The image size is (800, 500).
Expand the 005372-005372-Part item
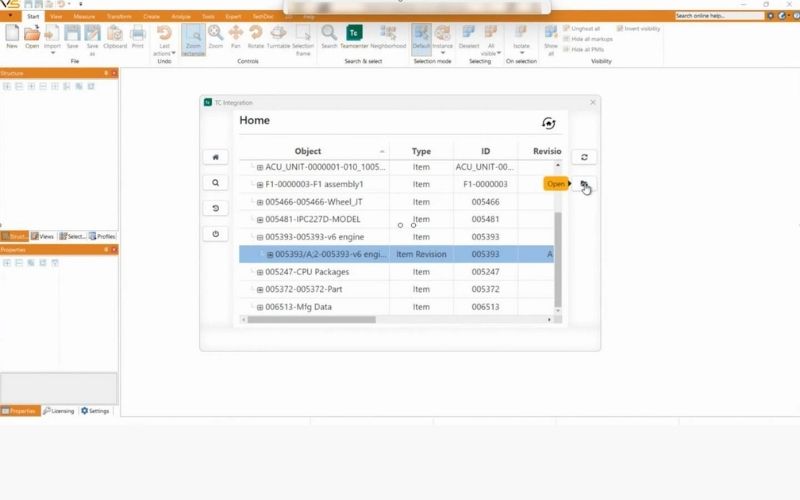click(260, 290)
